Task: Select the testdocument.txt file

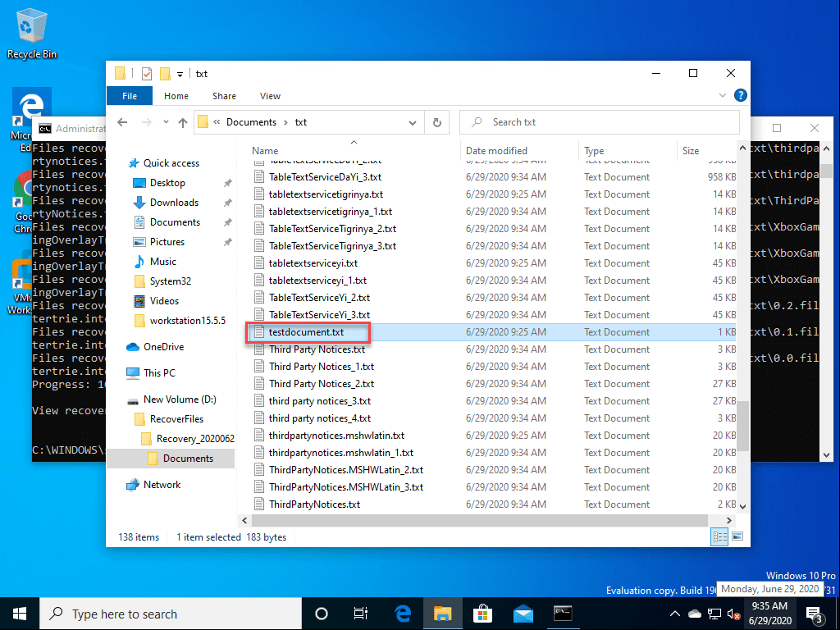Action: [x=306, y=332]
